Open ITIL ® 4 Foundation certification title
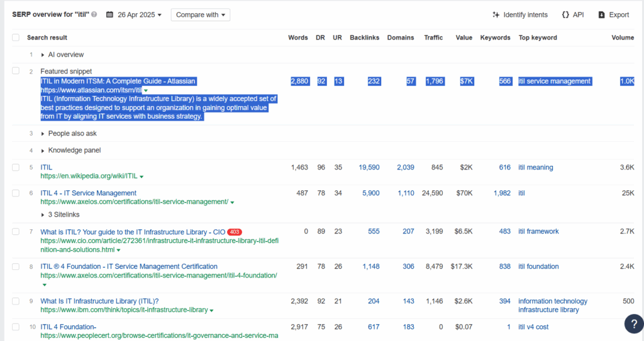The width and height of the screenshot is (644, 341). [129, 266]
